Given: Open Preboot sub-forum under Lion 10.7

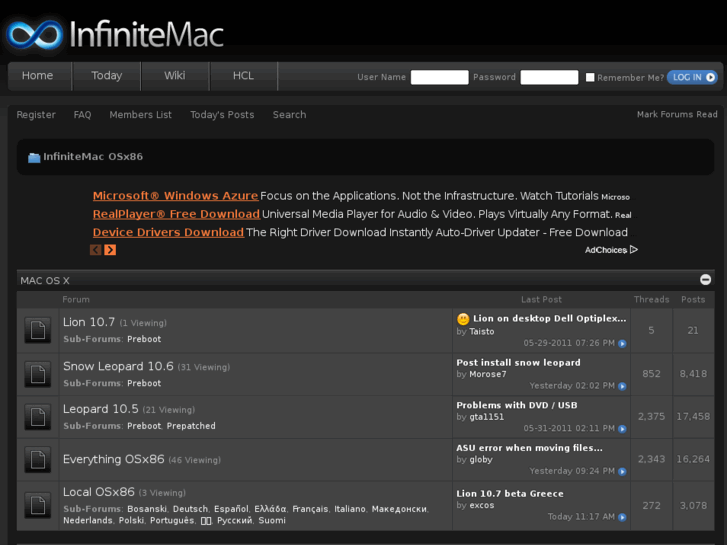Looking at the screenshot, I should 144,339.
